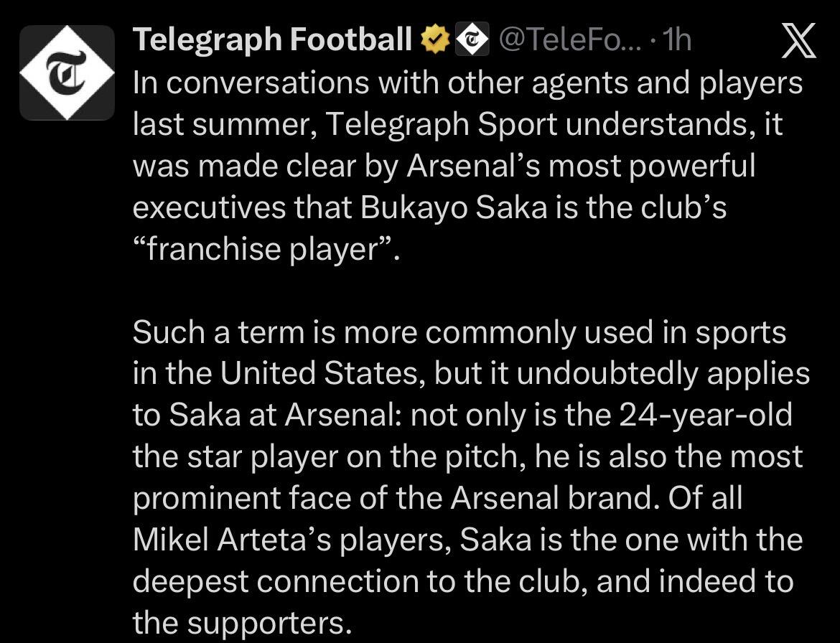
Task: Click the gold verified checkmark badge
Action: (433, 41)
